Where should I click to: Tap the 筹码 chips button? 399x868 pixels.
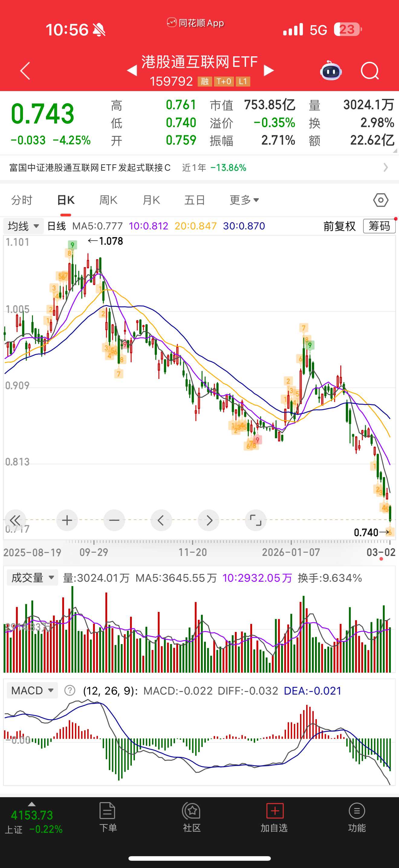(x=379, y=226)
